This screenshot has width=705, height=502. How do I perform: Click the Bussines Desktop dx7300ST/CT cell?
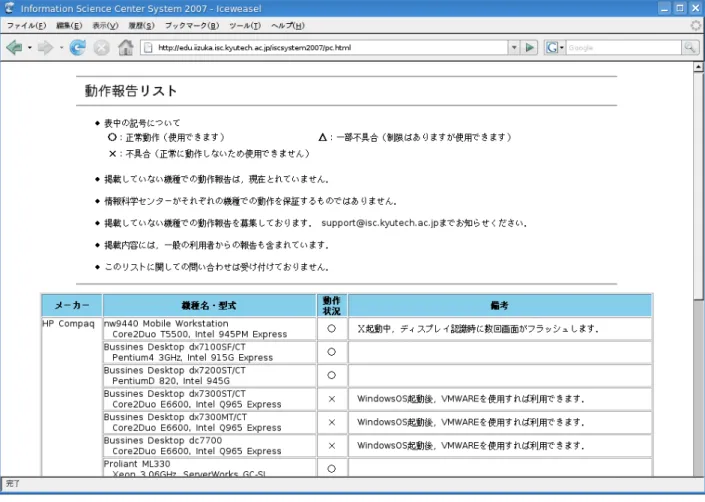click(210, 399)
